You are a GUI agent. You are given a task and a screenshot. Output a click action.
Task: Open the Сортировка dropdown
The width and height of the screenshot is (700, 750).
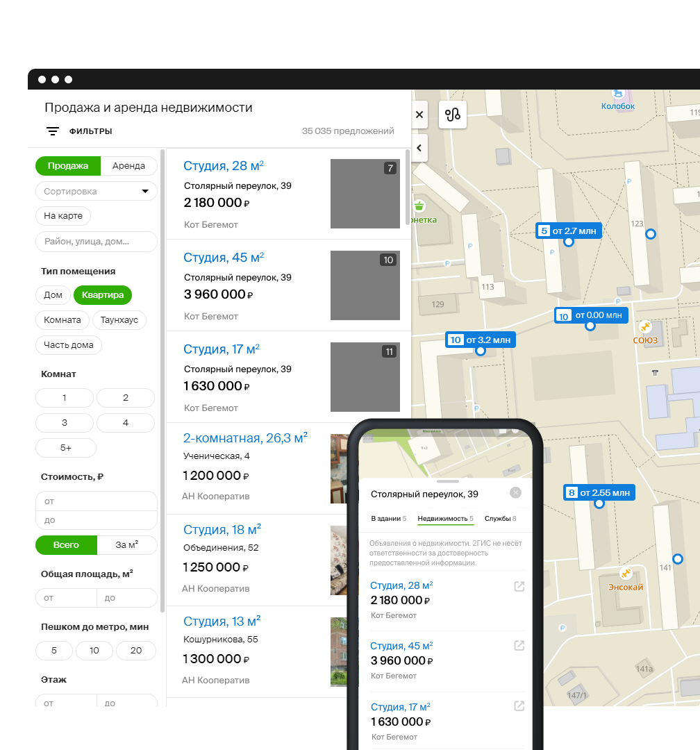coord(96,192)
